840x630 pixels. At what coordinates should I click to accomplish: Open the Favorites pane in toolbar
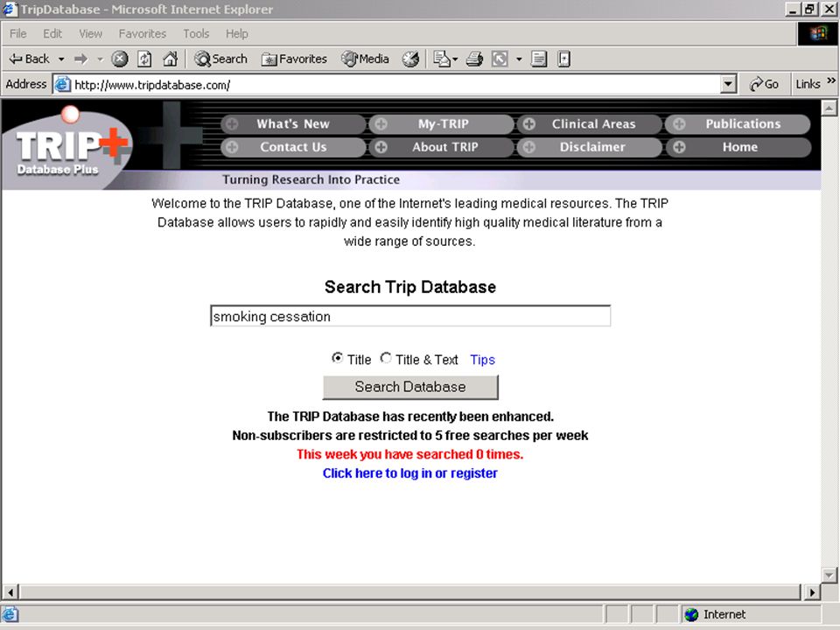294,59
